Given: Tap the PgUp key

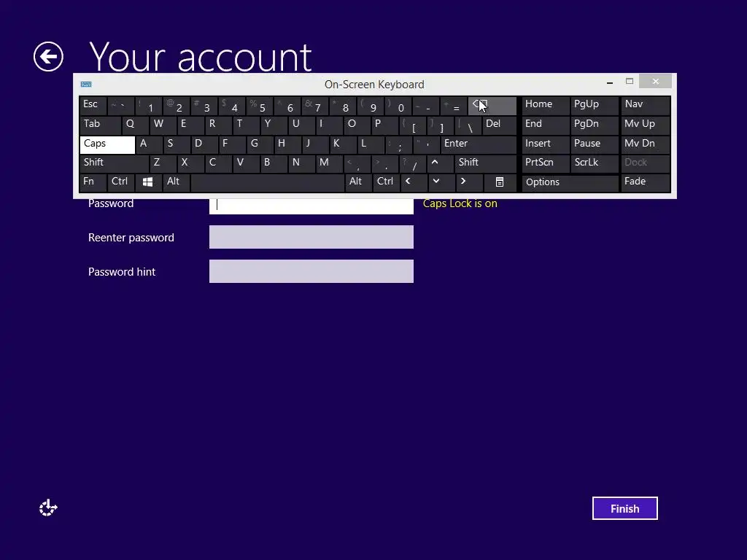Looking at the screenshot, I should (x=594, y=106).
